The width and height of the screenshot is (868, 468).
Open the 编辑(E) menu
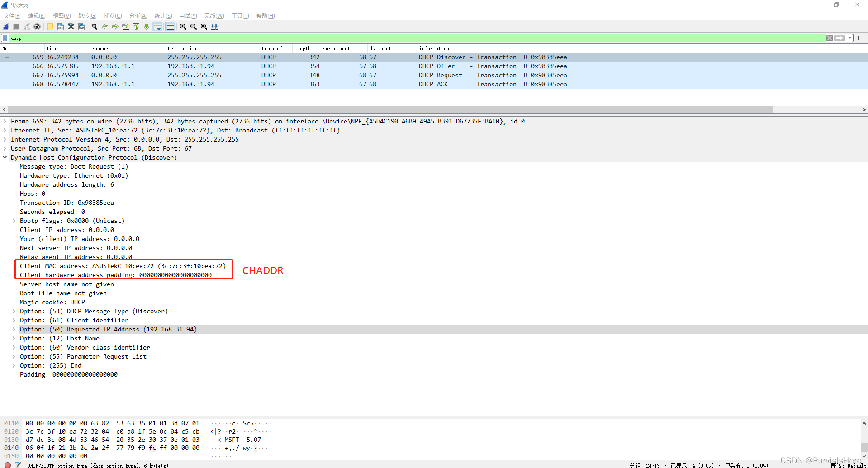click(37, 16)
